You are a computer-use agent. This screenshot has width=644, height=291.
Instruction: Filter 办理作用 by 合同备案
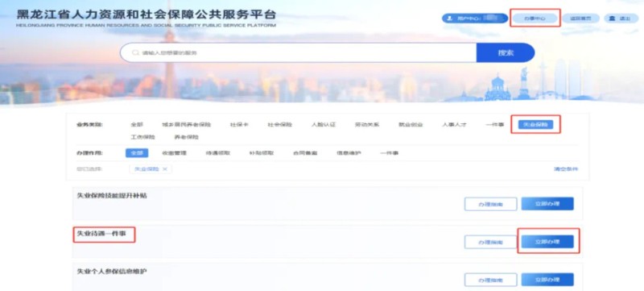coord(305,153)
